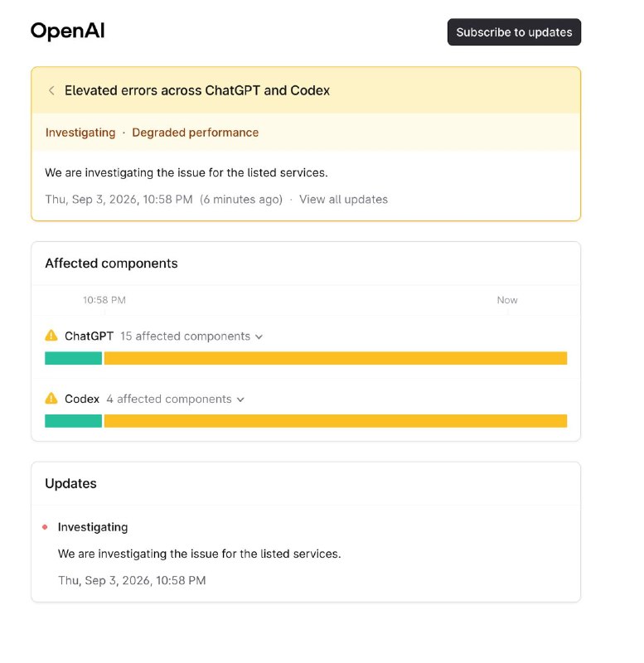This screenshot has height=663, width=644.
Task: Click the OpenAI logo
Action: point(67,31)
